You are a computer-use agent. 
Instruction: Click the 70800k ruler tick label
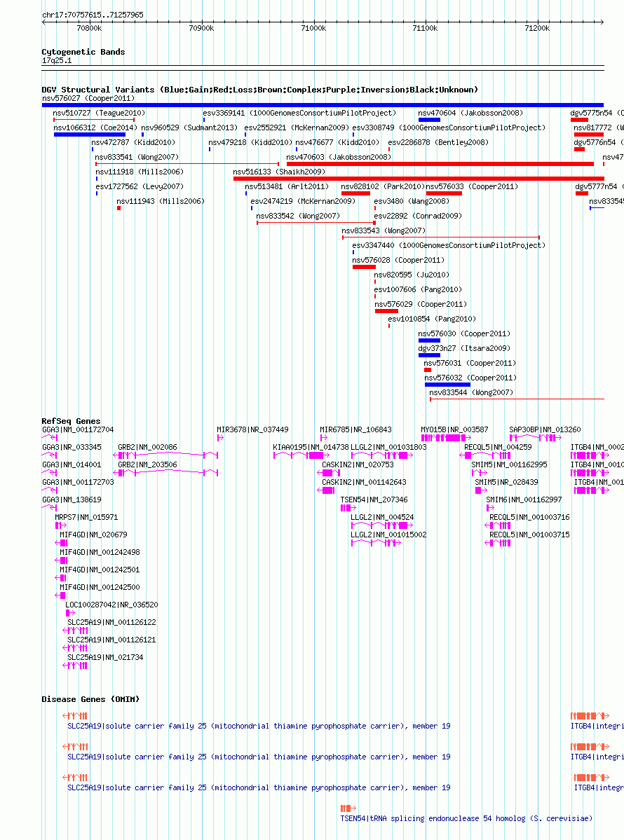point(89,29)
